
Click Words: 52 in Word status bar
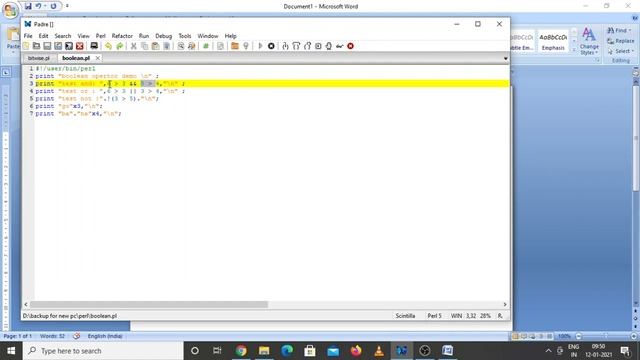click(52, 336)
